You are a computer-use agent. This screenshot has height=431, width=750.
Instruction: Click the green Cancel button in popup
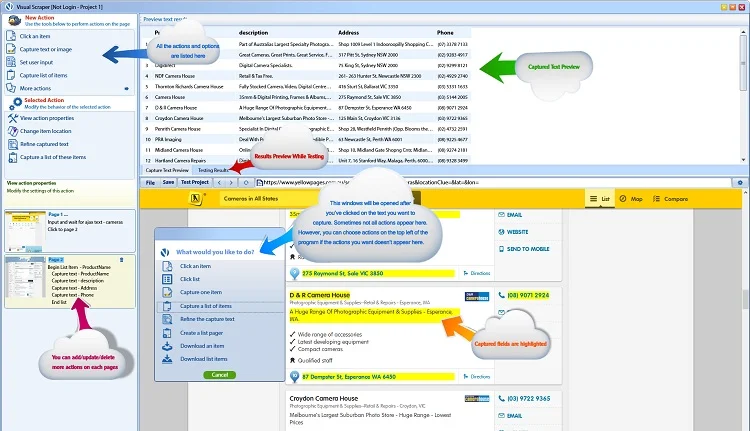click(219, 374)
